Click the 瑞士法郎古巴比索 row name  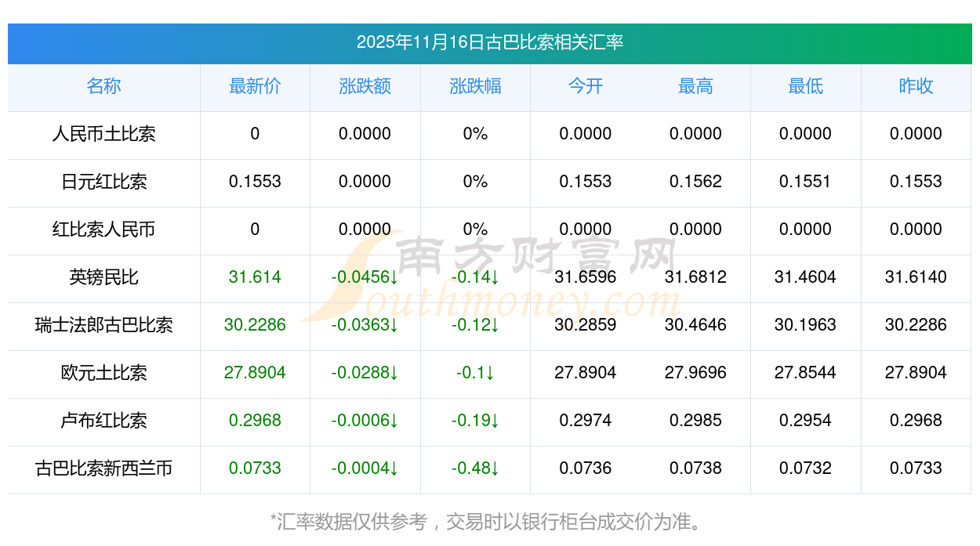tap(103, 325)
